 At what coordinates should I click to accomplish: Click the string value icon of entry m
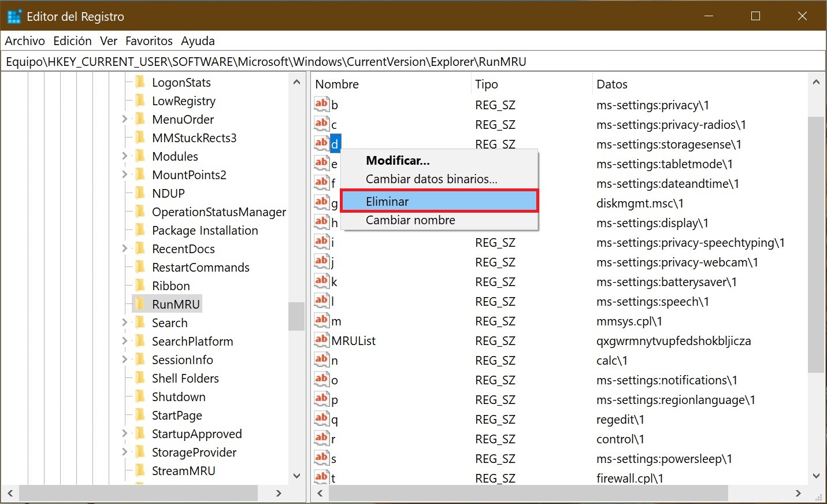(322, 320)
